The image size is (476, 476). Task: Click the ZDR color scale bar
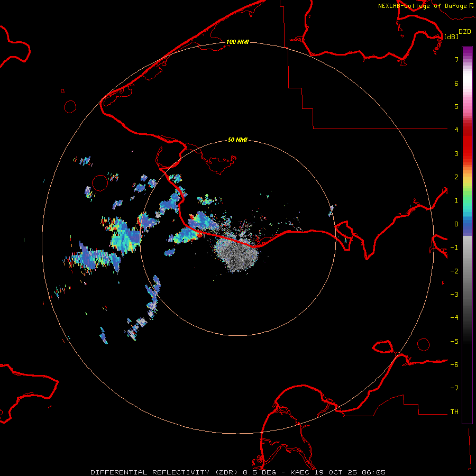tap(467, 235)
